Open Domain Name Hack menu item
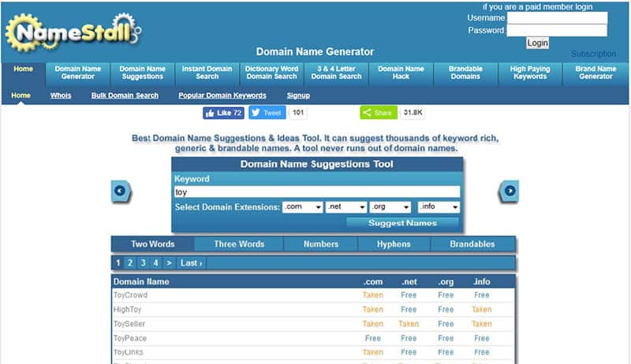This screenshot has height=364, width=631. click(401, 72)
